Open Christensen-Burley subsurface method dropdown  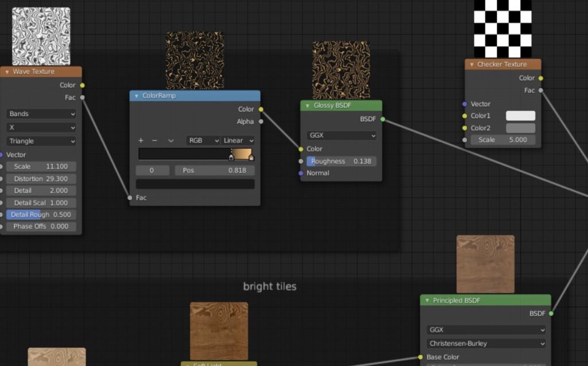[486, 344]
